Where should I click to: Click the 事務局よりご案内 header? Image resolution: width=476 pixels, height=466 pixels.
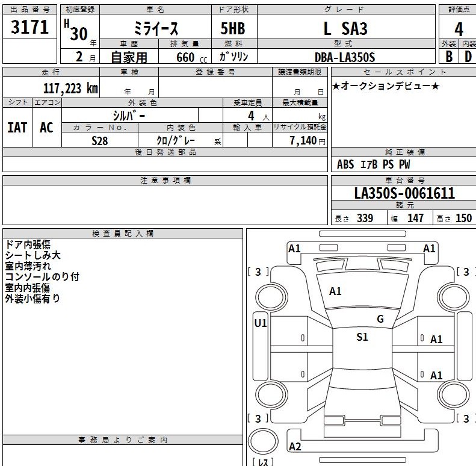pyautogui.click(x=123, y=440)
